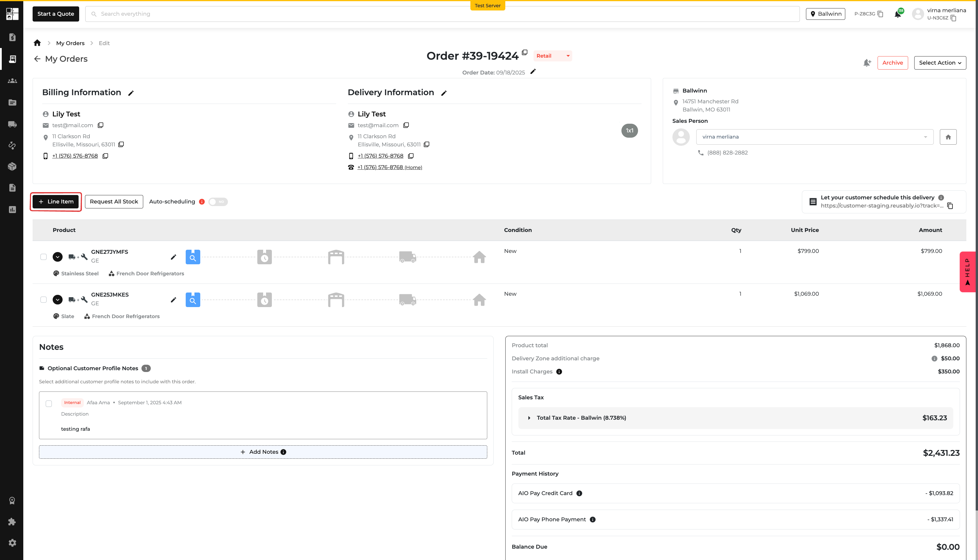This screenshot has height=560, width=978.
Task: Open the lined document sidebar menu item
Action: (x=12, y=188)
